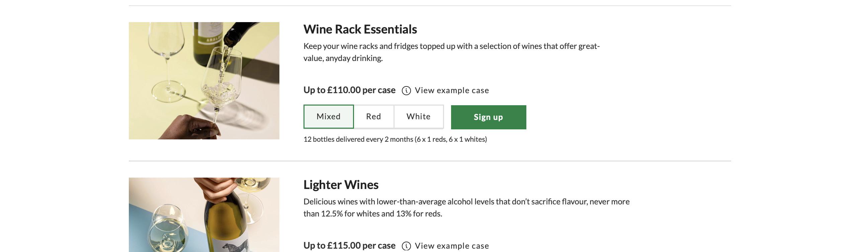Click the info icon beside Lighter Wines example case

tap(406, 246)
